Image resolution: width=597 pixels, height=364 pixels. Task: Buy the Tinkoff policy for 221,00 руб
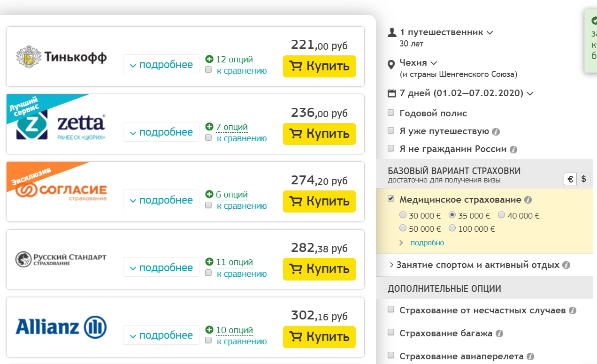pyautogui.click(x=319, y=66)
